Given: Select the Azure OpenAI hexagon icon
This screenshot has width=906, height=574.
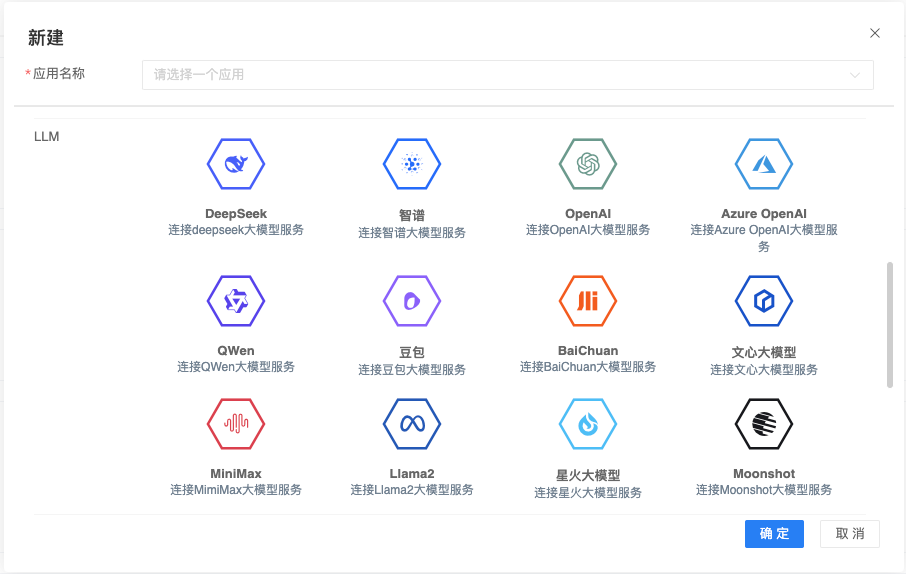Looking at the screenshot, I should click(764, 164).
